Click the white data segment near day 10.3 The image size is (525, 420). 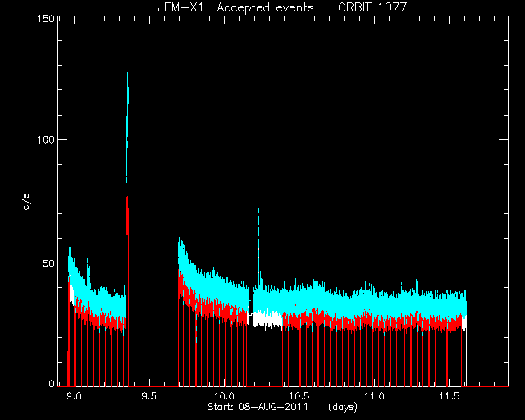[x=268, y=320]
